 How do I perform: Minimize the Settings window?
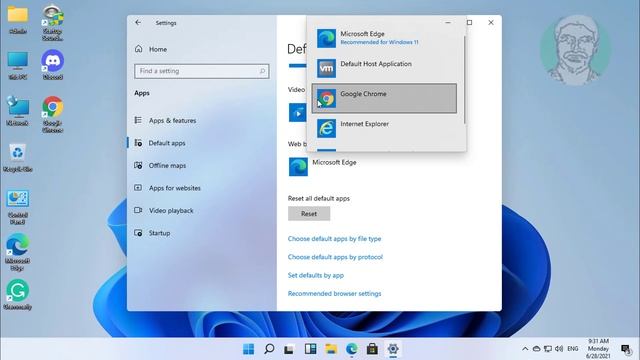[x=448, y=22]
